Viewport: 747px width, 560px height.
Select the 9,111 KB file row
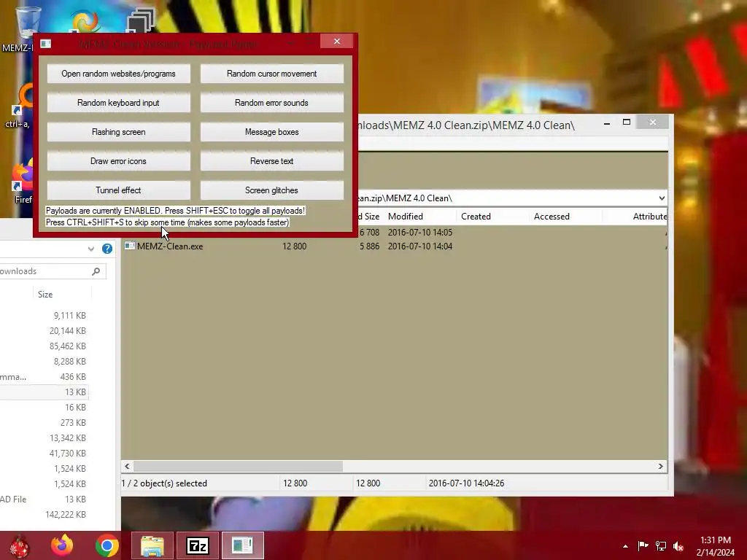44,316
